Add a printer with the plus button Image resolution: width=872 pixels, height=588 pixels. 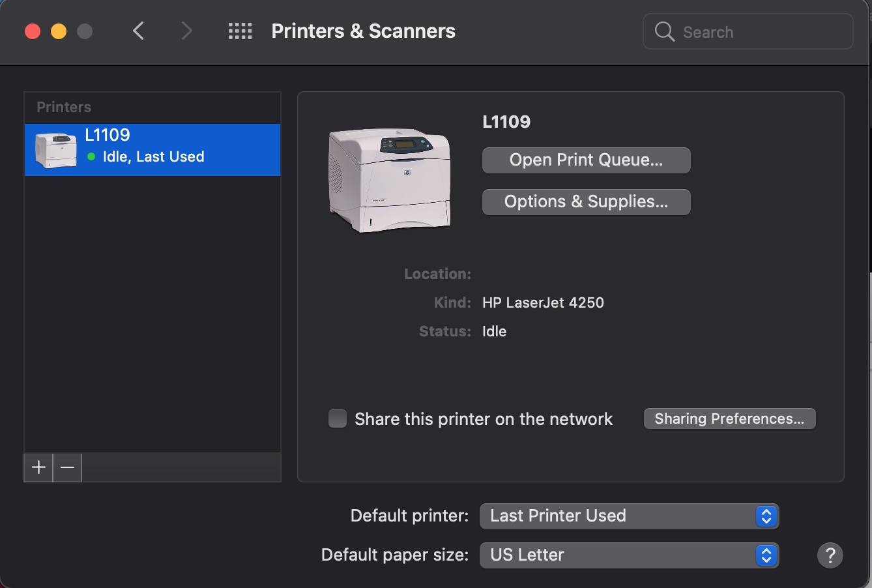(x=38, y=467)
